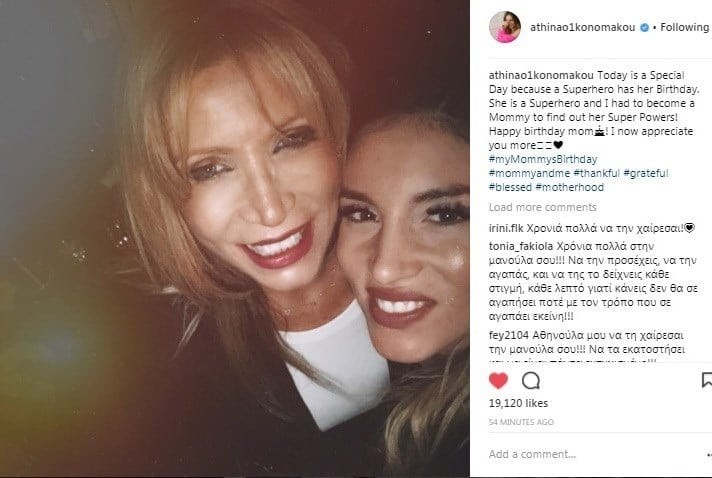View commenter irini.flk's profile
The width and height of the screenshot is (712, 478).
506,228
